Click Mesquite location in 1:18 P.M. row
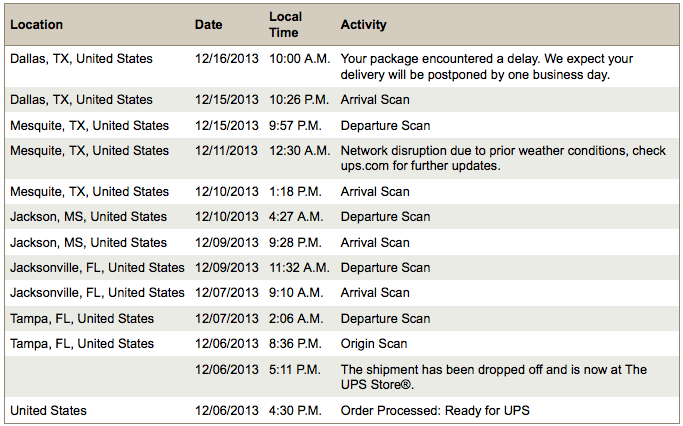The width and height of the screenshot is (683, 426). pyautogui.click(x=89, y=192)
